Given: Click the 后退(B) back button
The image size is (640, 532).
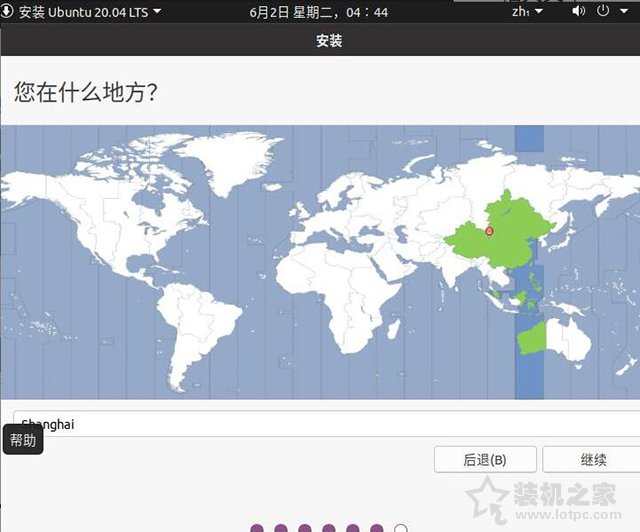Looking at the screenshot, I should pyautogui.click(x=485, y=459).
